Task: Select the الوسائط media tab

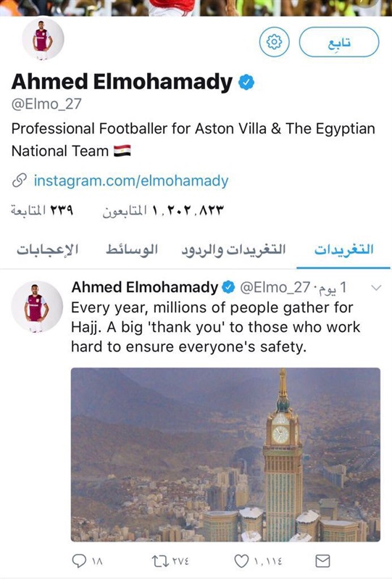Action: pyautogui.click(x=132, y=249)
